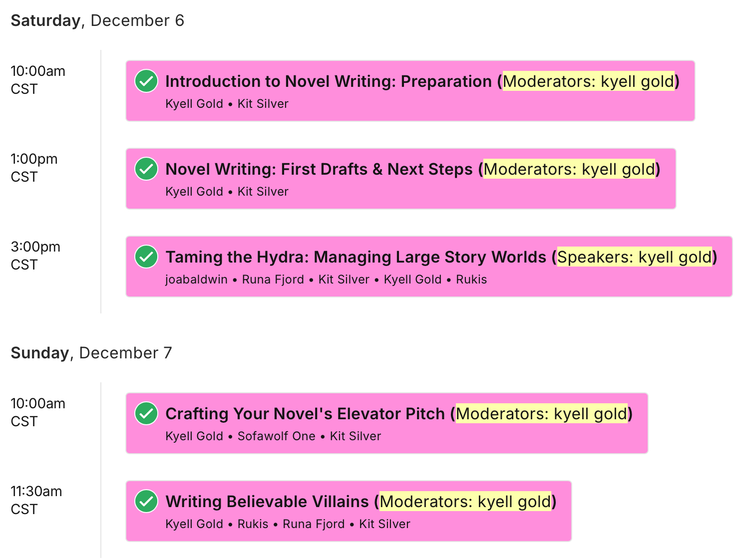Open the Writing Believable Villains session
This screenshot has width=756, height=559.
coord(267,502)
